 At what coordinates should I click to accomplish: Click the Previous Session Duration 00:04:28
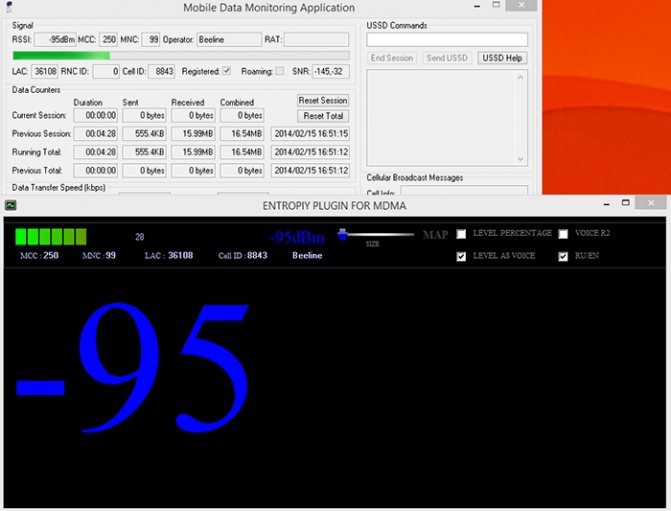tap(96, 134)
